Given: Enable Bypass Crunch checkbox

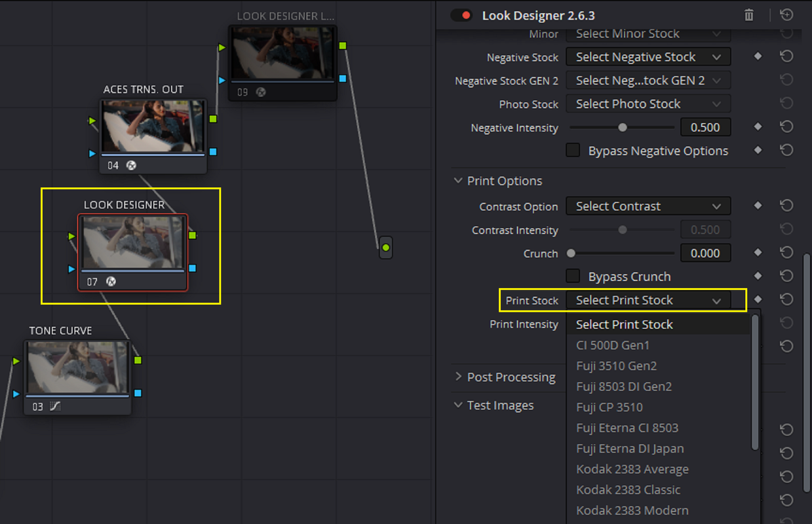Looking at the screenshot, I should (x=573, y=276).
